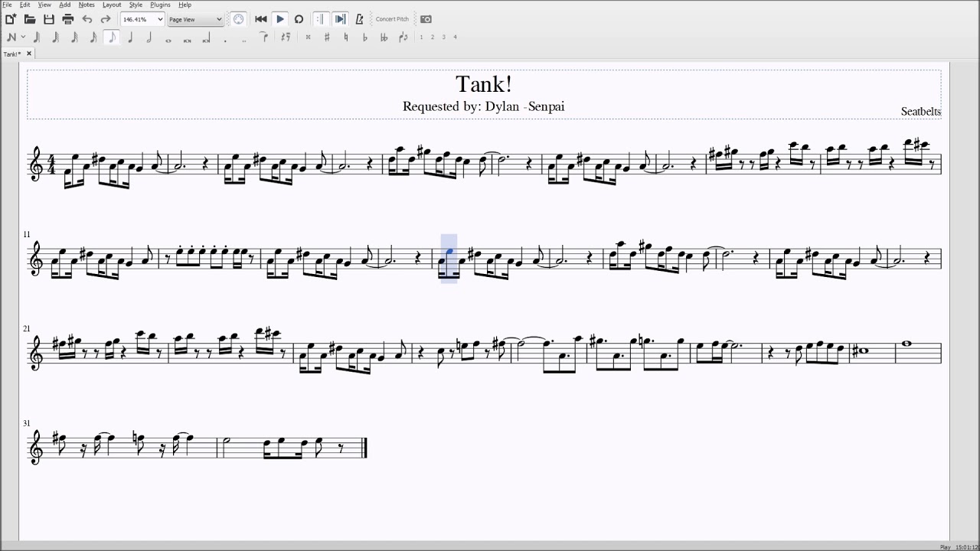Select the title text "Tank!"
The image size is (980, 551).
pos(483,84)
